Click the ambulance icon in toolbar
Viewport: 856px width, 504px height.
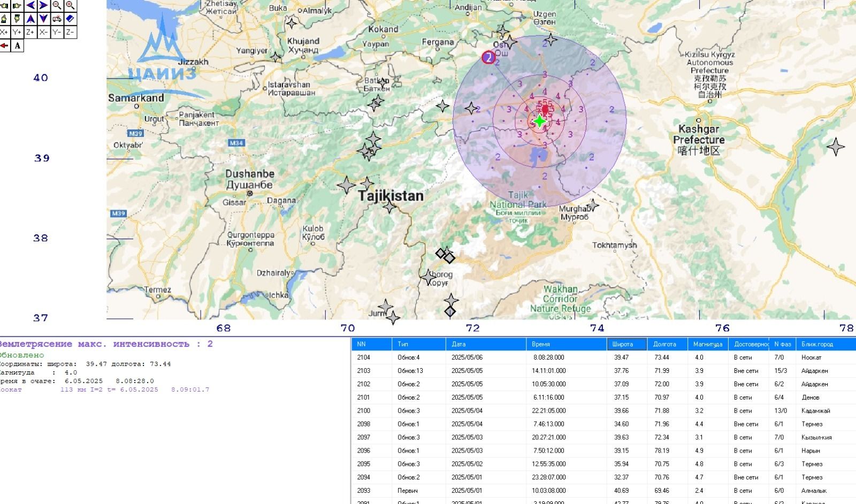[57, 19]
